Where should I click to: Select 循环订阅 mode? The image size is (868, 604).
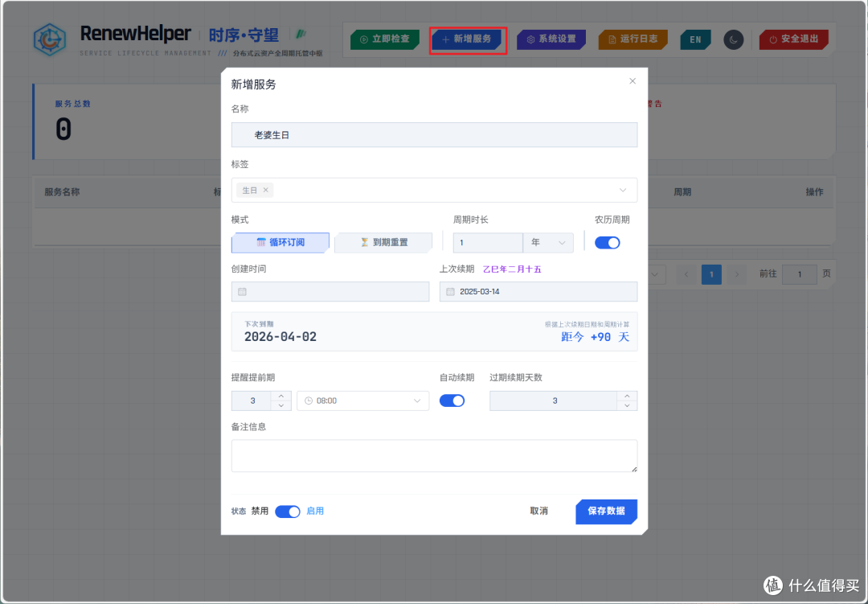(280, 242)
